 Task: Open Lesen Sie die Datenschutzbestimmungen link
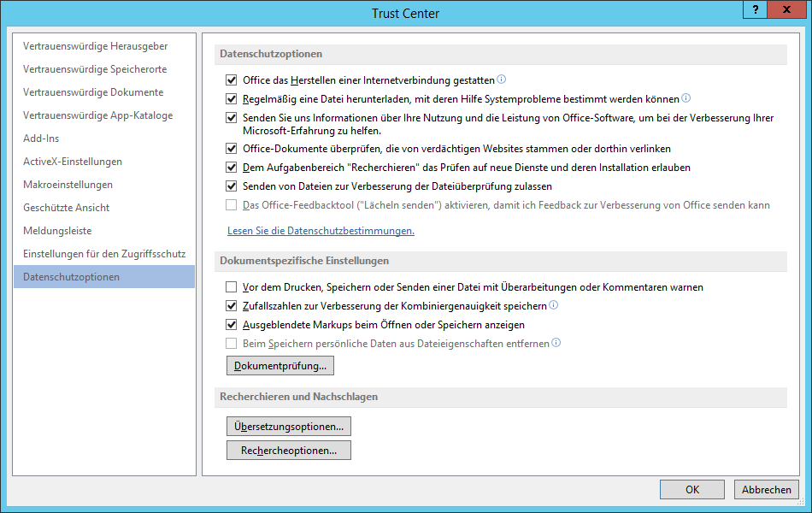pos(321,231)
